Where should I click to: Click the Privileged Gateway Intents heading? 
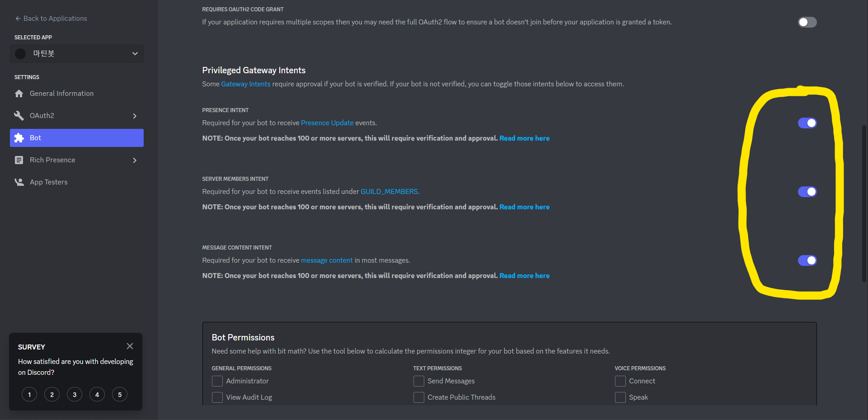click(254, 71)
